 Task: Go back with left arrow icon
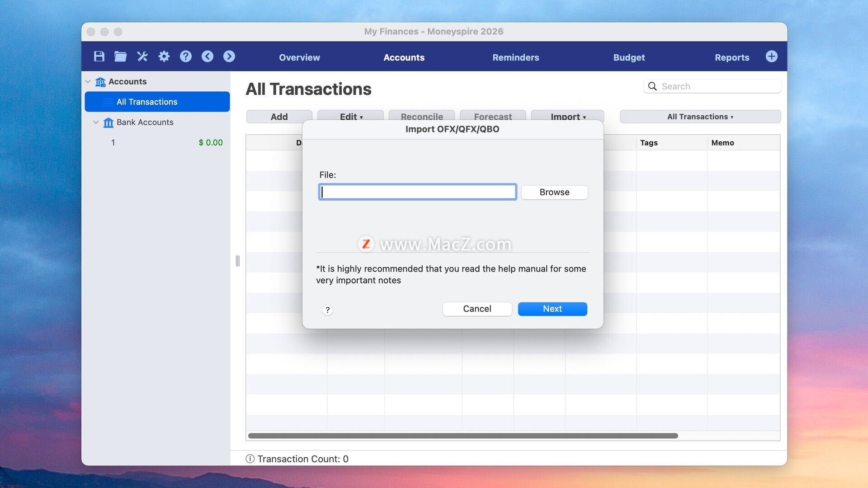pos(208,56)
